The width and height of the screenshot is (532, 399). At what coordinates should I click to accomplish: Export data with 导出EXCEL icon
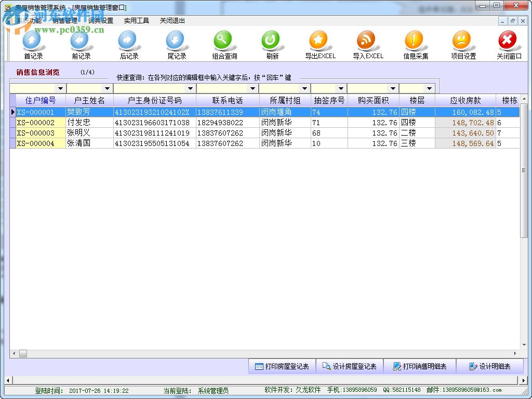pos(320,45)
